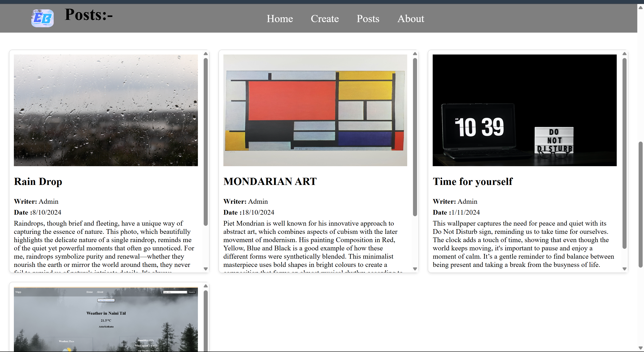
Task: Click the EB blog logo icon
Action: click(x=42, y=18)
